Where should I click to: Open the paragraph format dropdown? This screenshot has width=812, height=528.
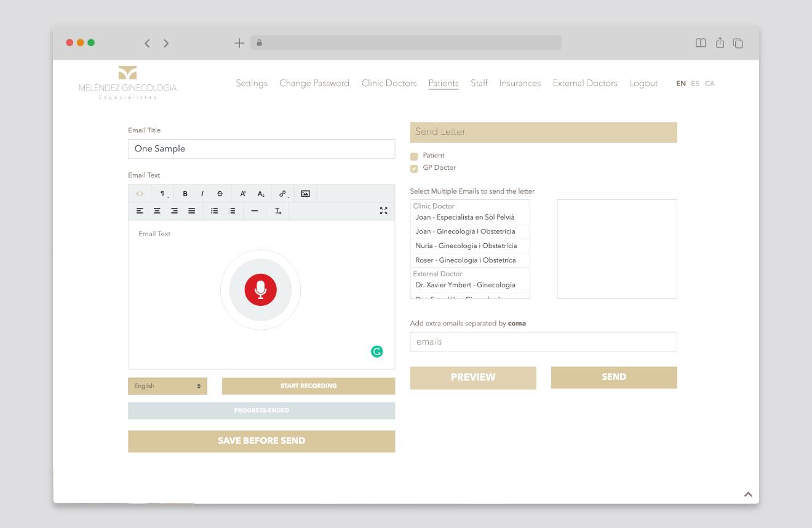coord(163,194)
